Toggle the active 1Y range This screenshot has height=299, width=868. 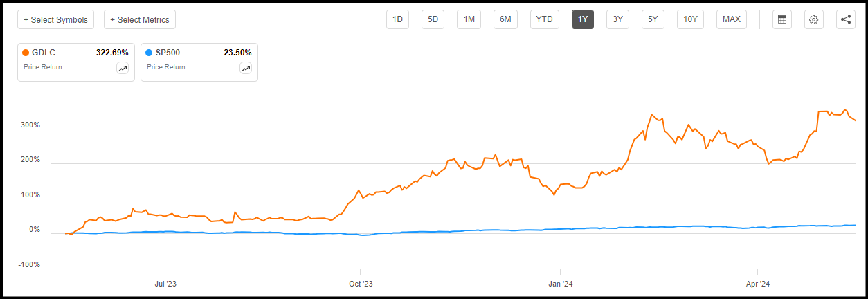(583, 19)
